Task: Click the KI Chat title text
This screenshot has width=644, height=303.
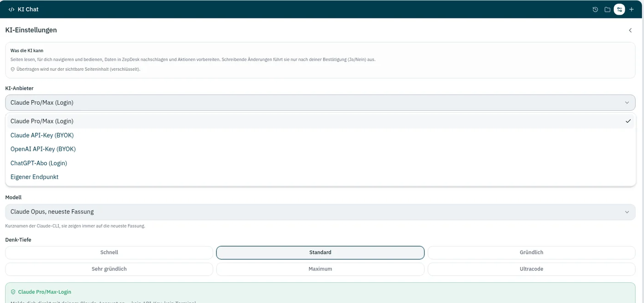Action: pos(28,9)
